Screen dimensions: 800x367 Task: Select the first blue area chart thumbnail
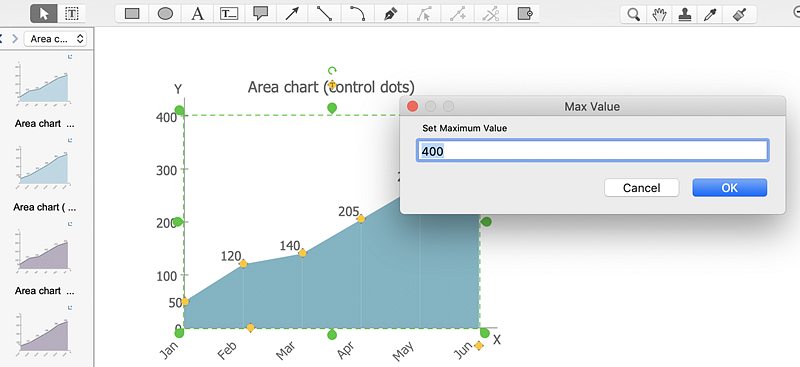(x=43, y=84)
